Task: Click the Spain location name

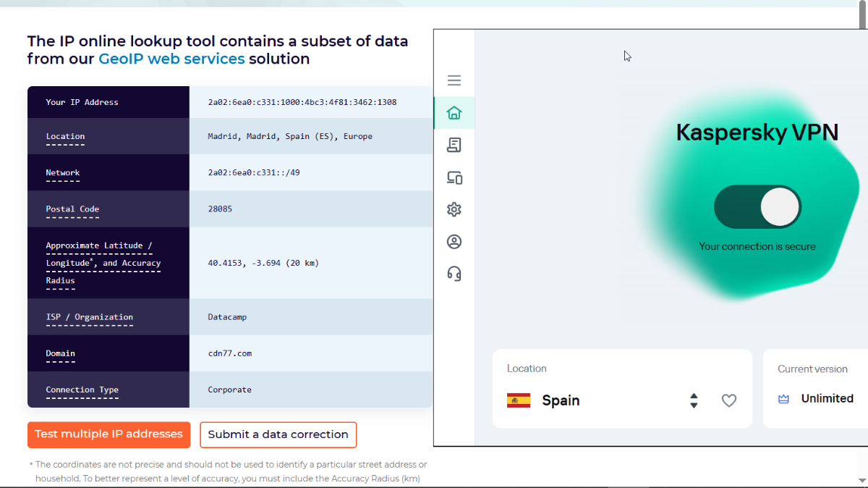Action: pyautogui.click(x=561, y=400)
